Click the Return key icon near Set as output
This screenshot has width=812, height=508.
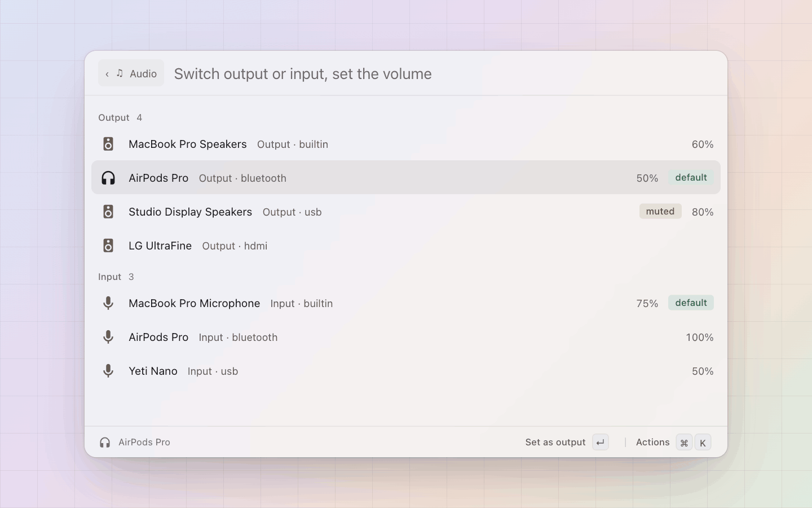[x=601, y=443]
